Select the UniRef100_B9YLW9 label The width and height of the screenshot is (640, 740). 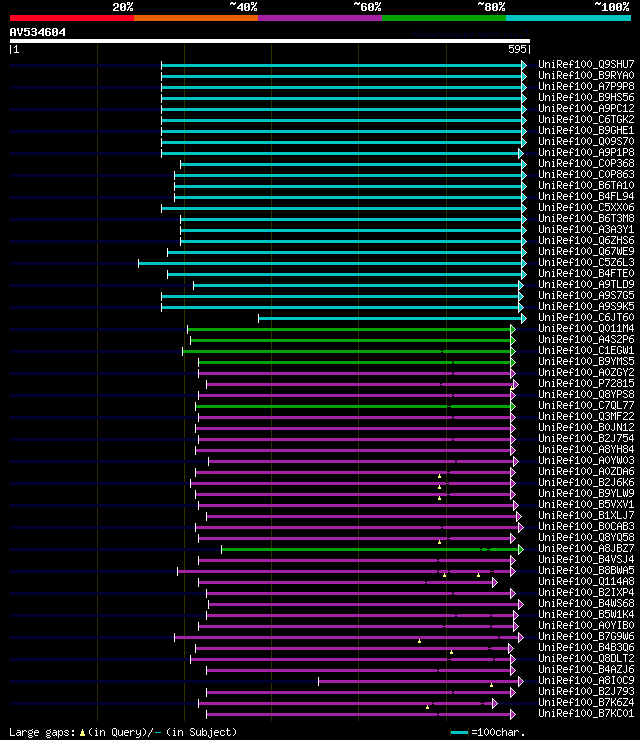(x=586, y=493)
